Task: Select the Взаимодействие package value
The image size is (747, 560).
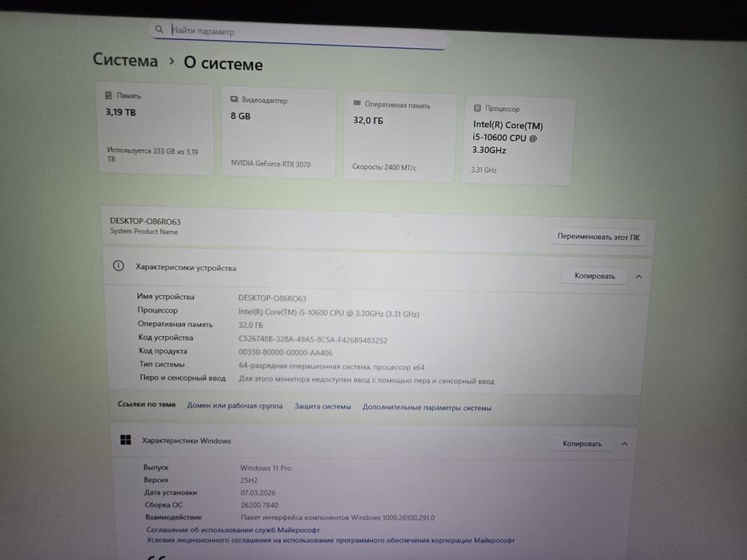Action: [337, 518]
